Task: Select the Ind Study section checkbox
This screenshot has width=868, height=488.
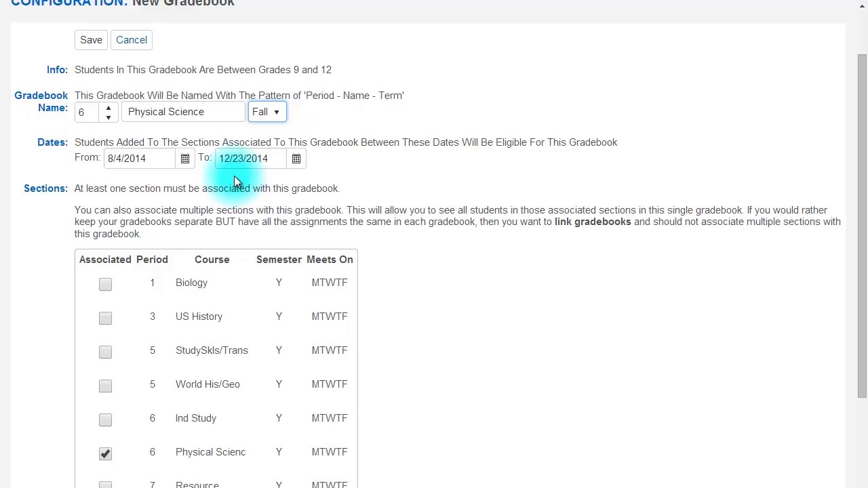Action: click(105, 420)
